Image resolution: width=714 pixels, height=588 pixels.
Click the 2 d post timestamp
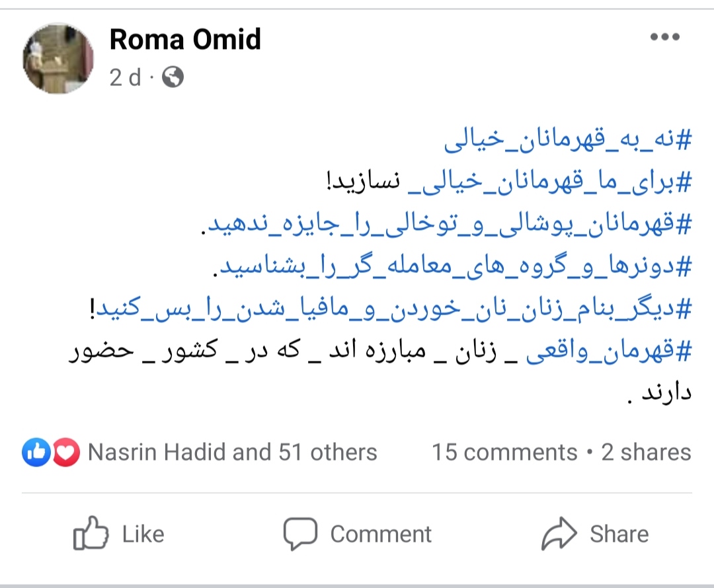pyautogui.click(x=125, y=79)
